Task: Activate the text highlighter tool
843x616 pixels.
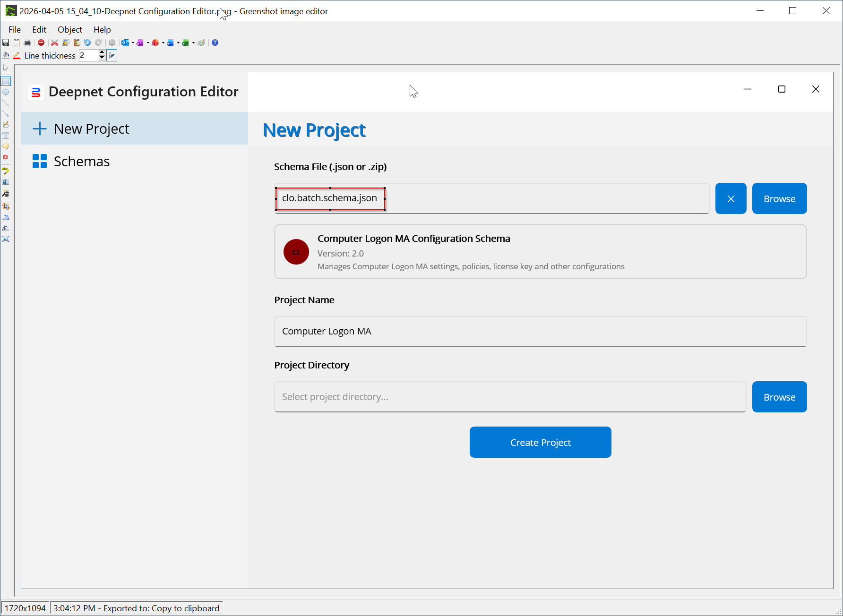Action: [6, 171]
